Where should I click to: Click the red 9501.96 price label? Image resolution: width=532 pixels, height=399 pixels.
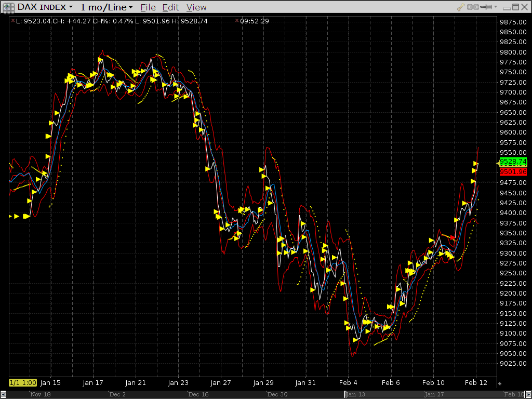(513, 171)
